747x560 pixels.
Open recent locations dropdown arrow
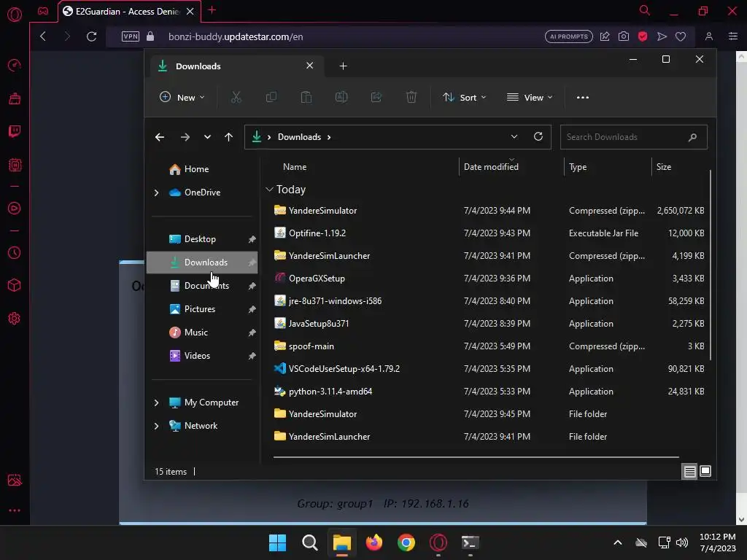[x=207, y=137]
